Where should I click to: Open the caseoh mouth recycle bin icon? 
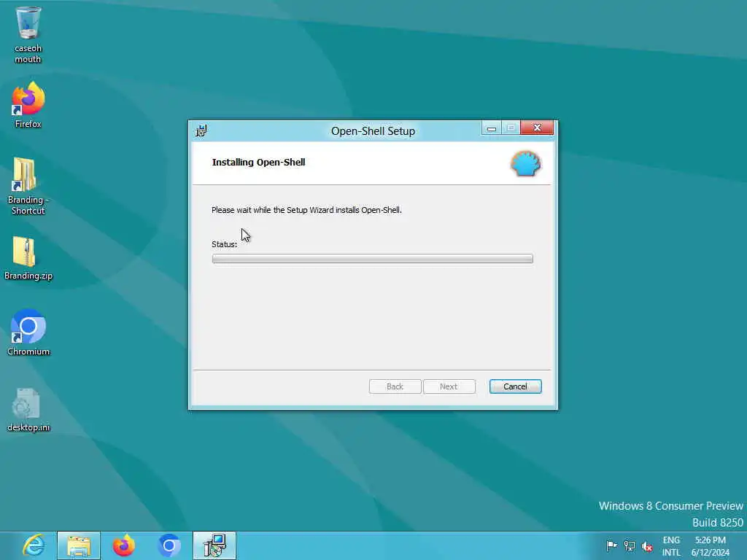(x=28, y=35)
